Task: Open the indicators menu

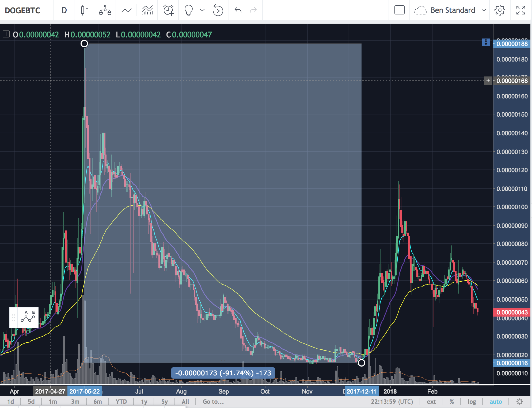Action: coord(126,10)
